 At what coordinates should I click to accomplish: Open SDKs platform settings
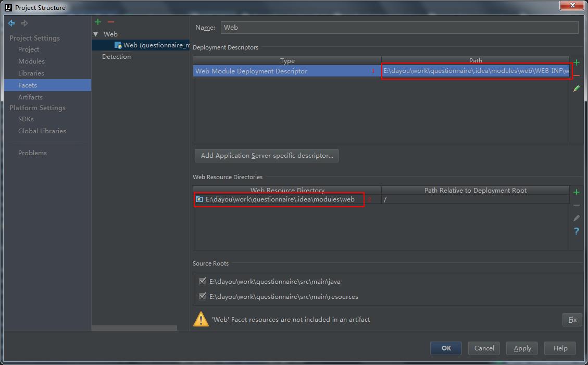click(x=26, y=119)
